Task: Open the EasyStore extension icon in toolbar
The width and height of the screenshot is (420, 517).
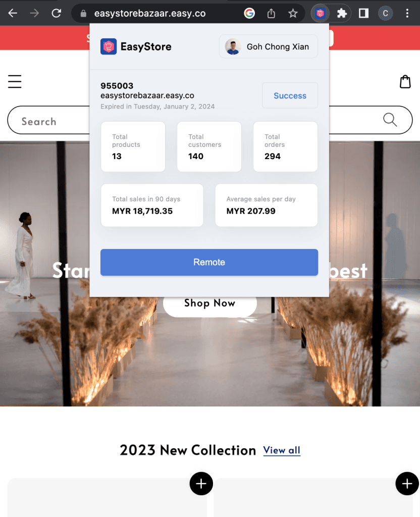Action: click(x=320, y=13)
